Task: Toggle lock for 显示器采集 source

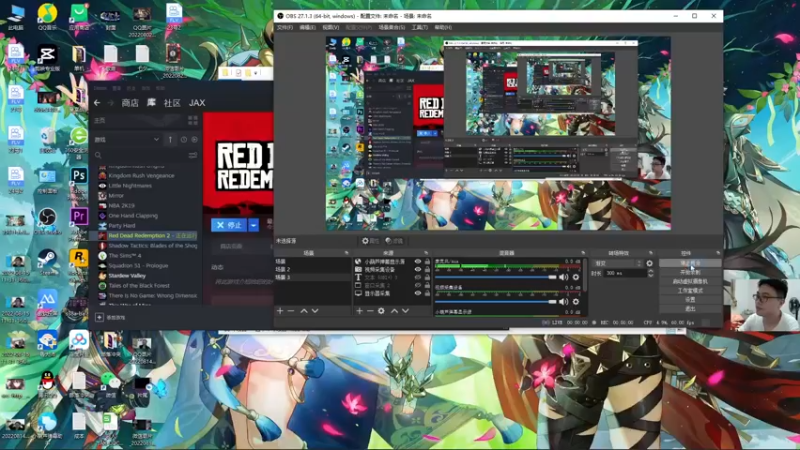Action: pos(428,293)
